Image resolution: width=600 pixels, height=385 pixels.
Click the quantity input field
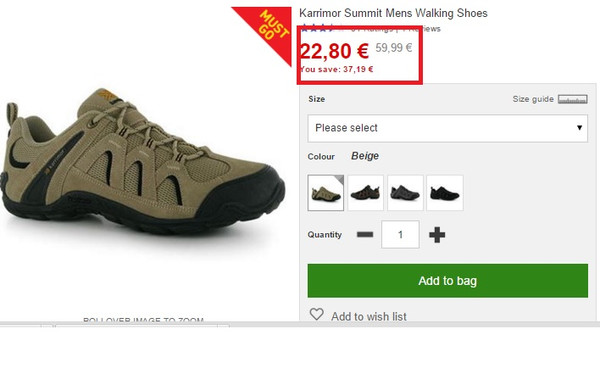400,234
